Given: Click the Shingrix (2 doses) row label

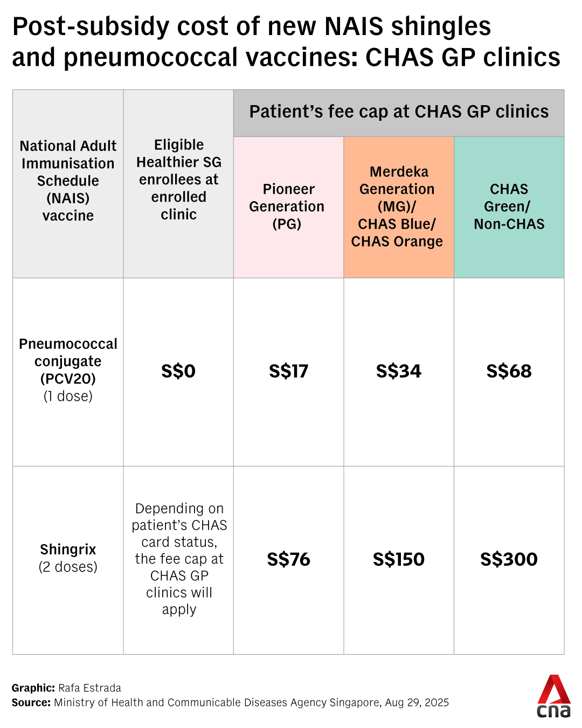Looking at the screenshot, I should (x=68, y=558).
